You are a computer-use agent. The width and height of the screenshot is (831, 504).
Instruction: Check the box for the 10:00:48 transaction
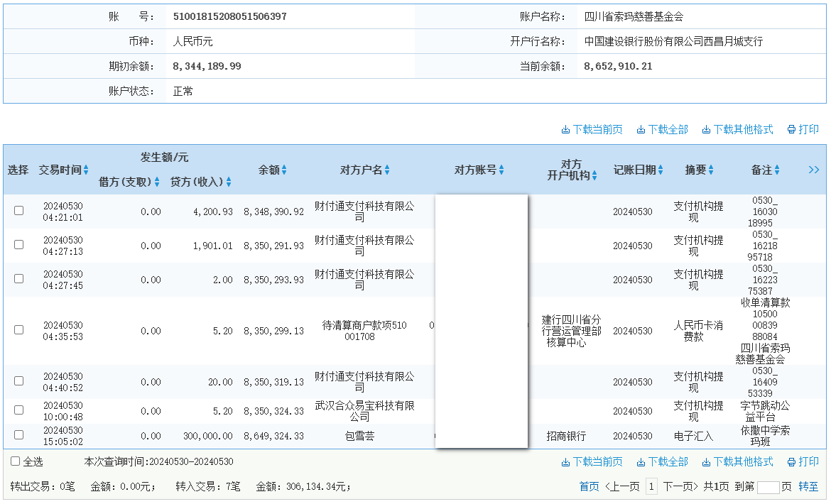coord(18,410)
